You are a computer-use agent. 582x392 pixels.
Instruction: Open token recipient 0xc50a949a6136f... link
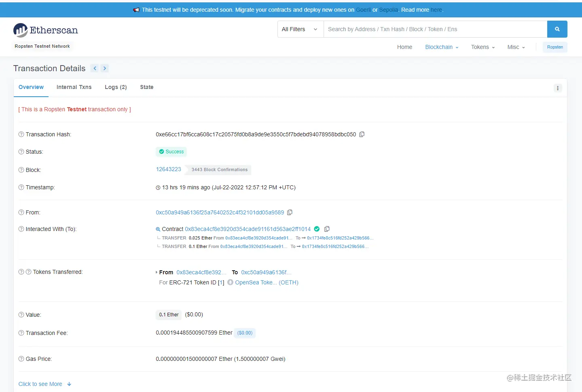pos(267,272)
